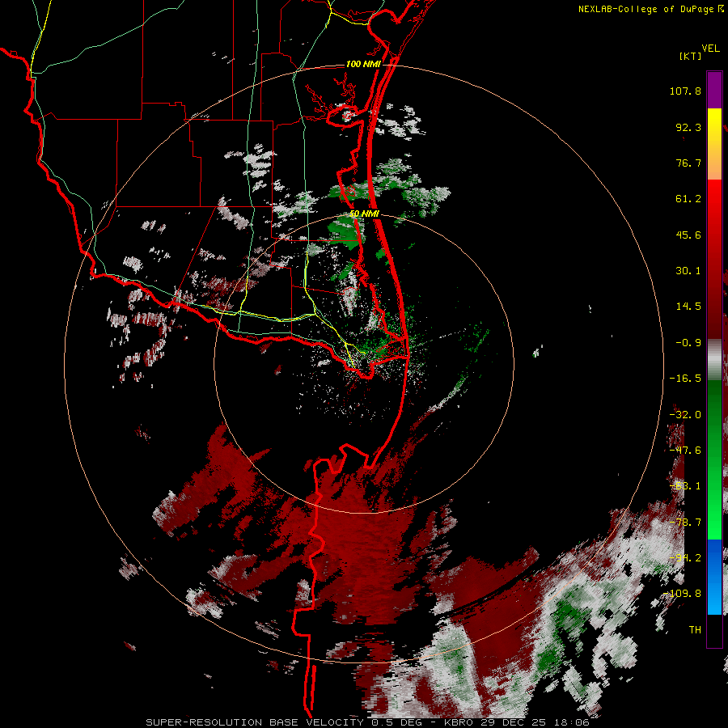This screenshot has height=728, width=728.
Task: Click the -47.6 legend value
Action: pyautogui.click(x=685, y=451)
